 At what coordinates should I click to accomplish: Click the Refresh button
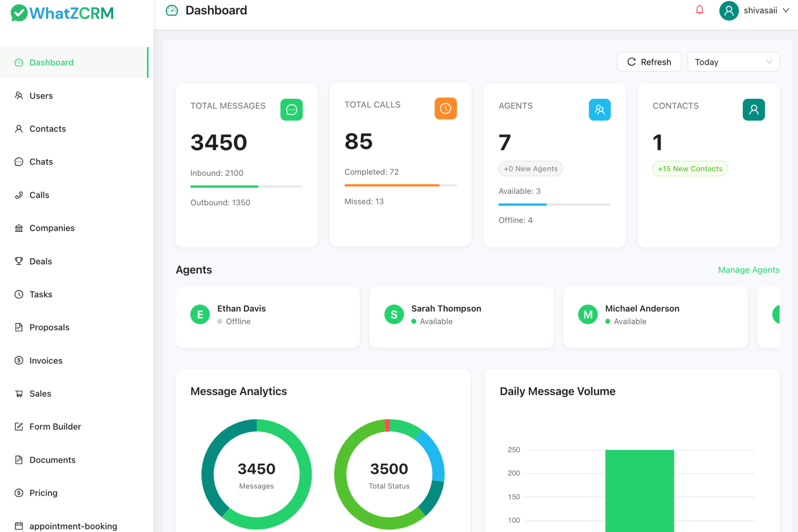(649, 61)
